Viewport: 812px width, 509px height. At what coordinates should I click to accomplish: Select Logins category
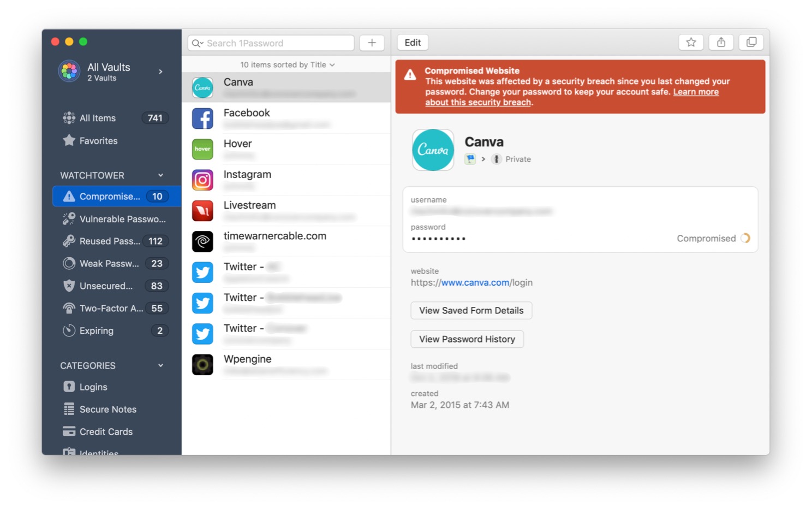[116, 387]
